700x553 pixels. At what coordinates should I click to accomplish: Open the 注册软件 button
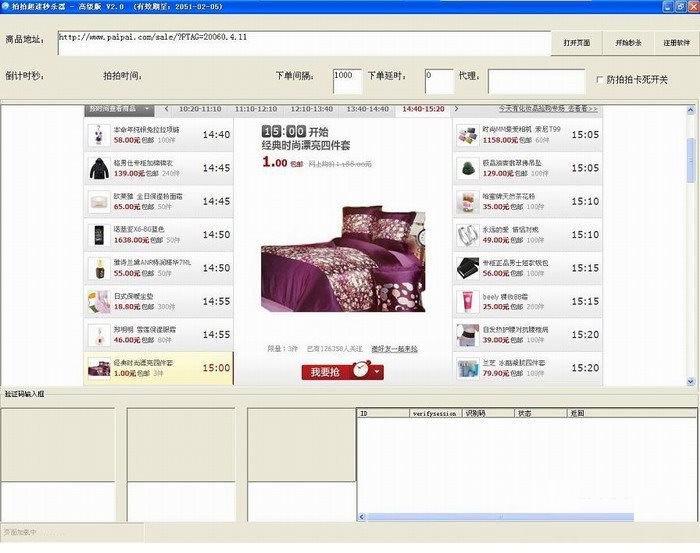(676, 43)
